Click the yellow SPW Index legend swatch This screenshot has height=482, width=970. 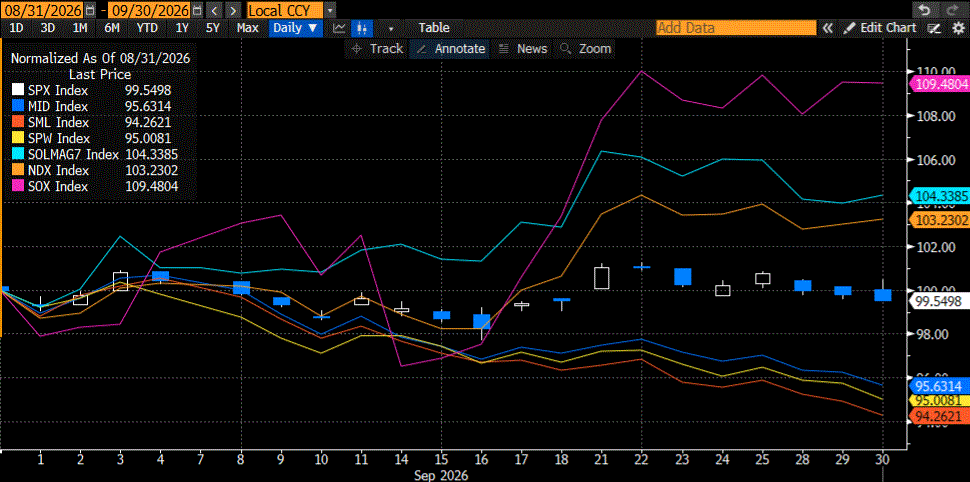(17, 139)
